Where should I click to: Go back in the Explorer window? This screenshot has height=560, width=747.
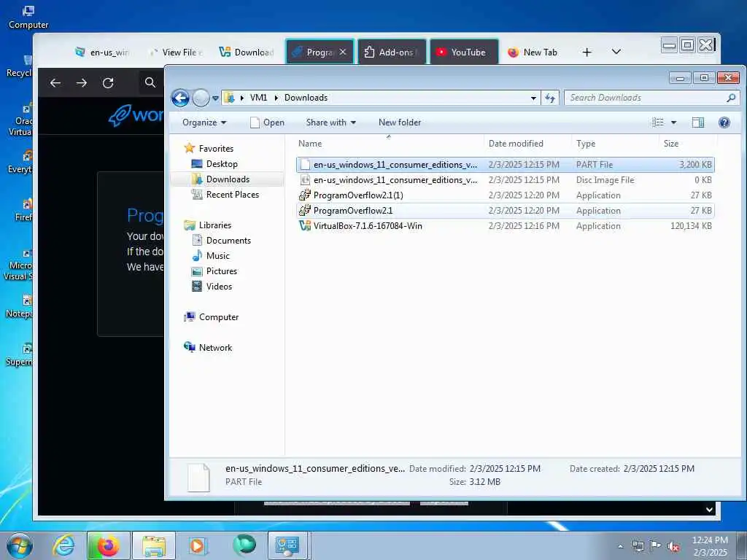(181, 98)
